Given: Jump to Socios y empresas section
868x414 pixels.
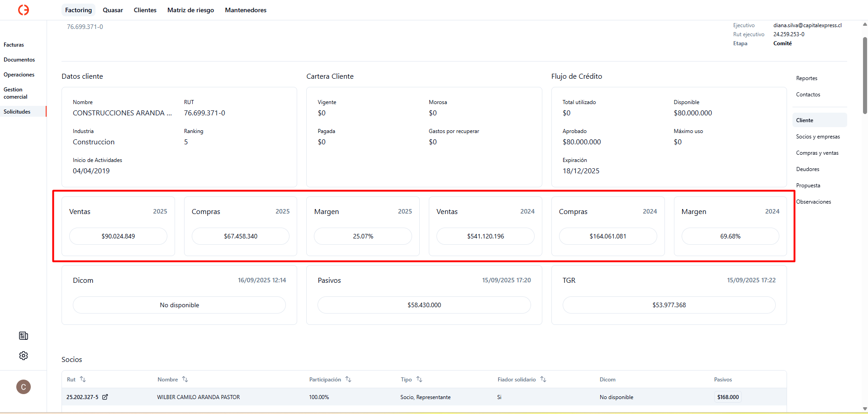Looking at the screenshot, I should [818, 137].
